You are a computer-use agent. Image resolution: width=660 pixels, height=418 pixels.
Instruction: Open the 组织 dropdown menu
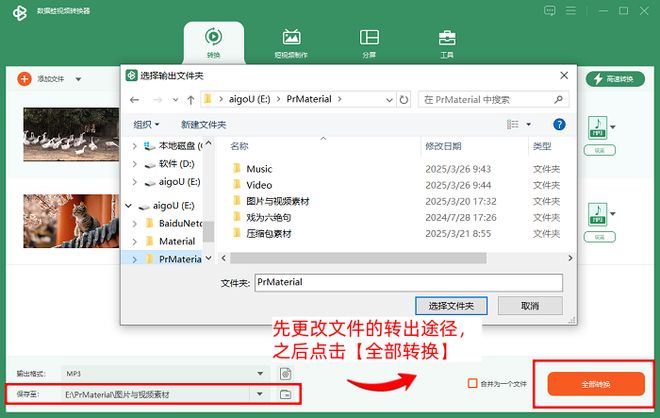(x=146, y=124)
